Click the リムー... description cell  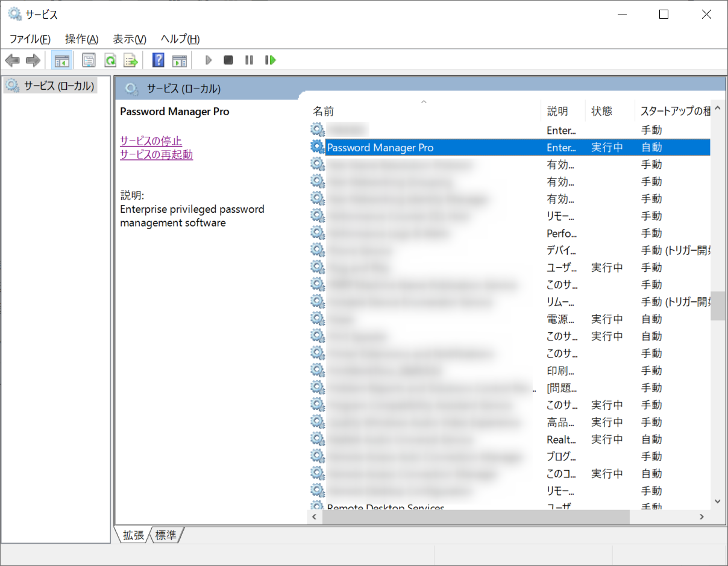point(560,302)
